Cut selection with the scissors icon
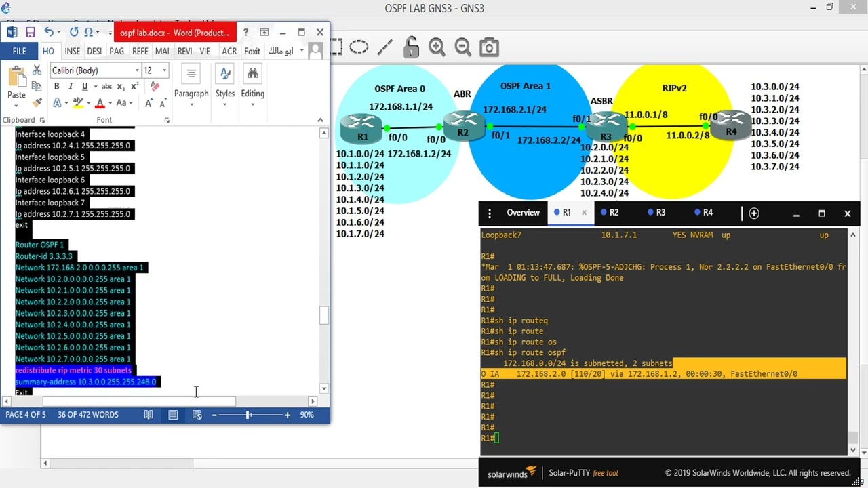This screenshot has width=868, height=488. tap(37, 70)
